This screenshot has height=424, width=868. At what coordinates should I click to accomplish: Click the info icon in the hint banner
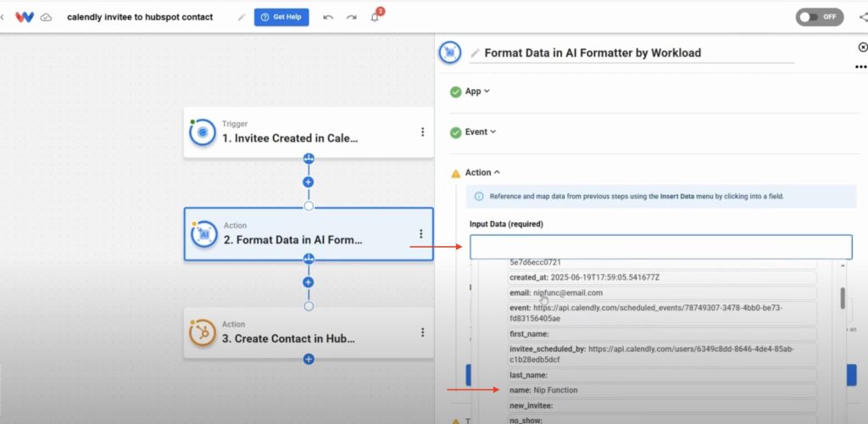pos(479,196)
